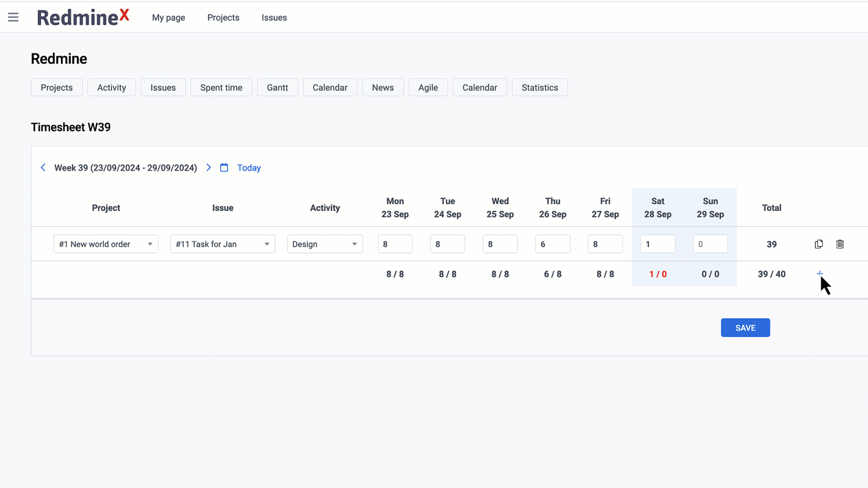Toggle visibility of Saturday 28 Sep column
Viewport: 868px width, 488px height.
click(658, 207)
